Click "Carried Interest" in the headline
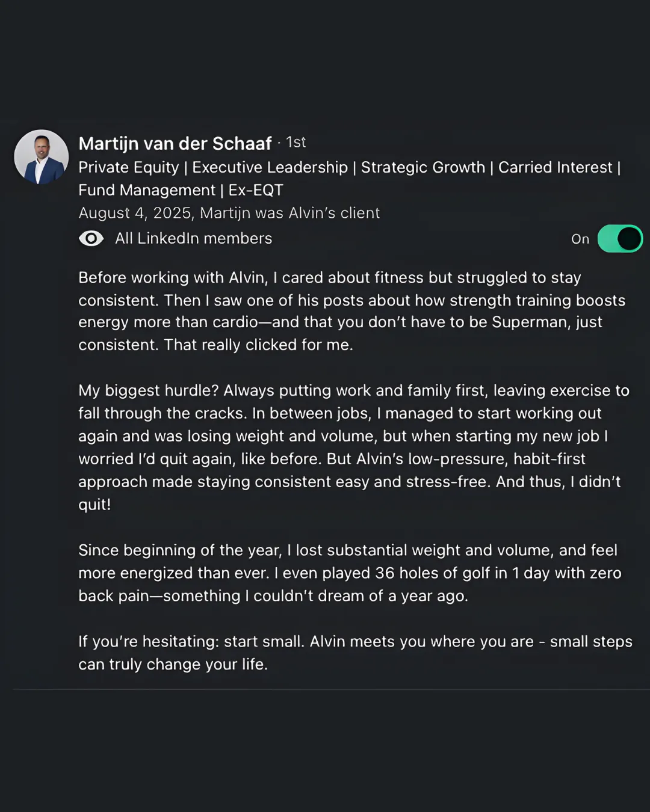The width and height of the screenshot is (650, 812). 555,167
